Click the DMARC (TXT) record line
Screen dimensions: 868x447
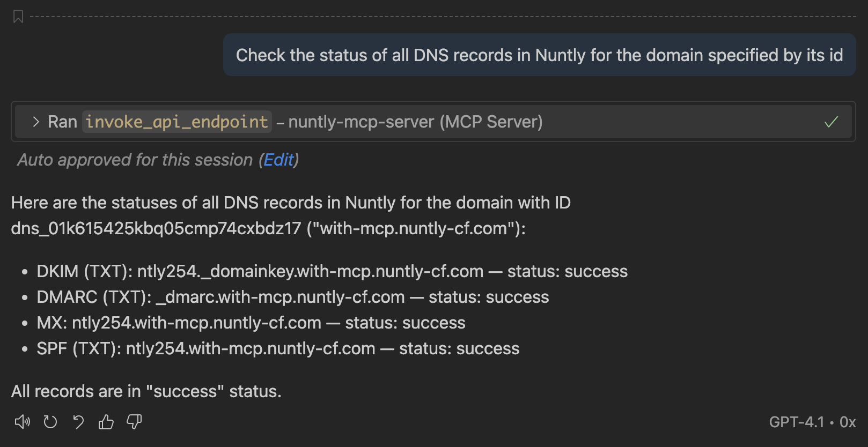click(x=292, y=297)
